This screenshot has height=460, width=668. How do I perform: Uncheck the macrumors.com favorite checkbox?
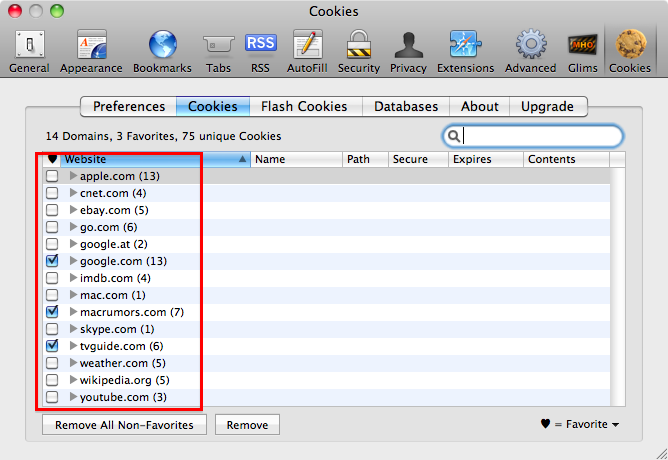coord(52,312)
